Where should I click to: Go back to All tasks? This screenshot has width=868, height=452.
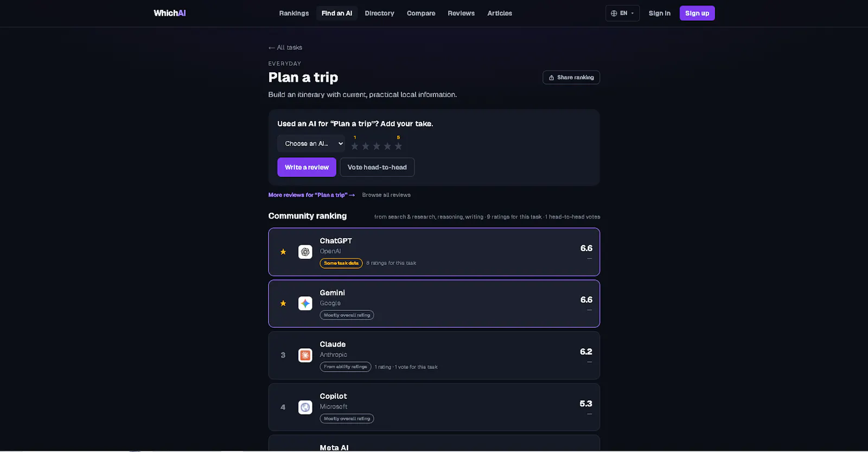(285, 48)
